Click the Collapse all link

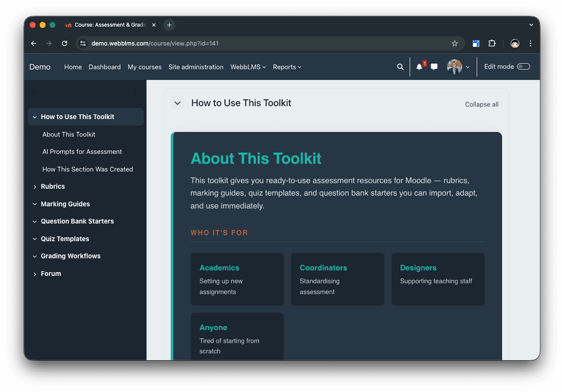(482, 104)
